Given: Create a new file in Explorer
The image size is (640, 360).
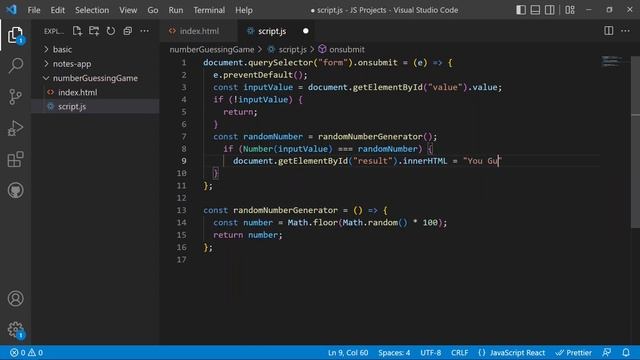Looking at the screenshot, I should pos(77,31).
